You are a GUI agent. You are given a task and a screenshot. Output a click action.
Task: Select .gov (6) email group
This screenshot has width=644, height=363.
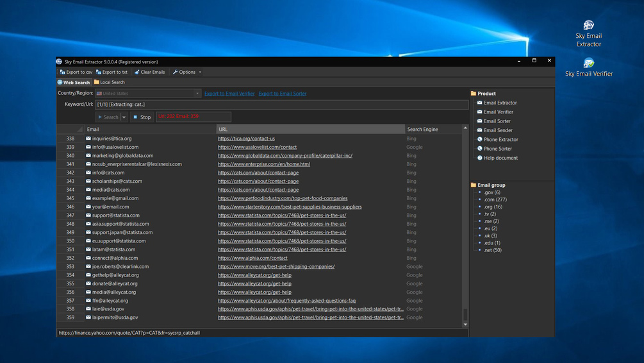click(491, 192)
